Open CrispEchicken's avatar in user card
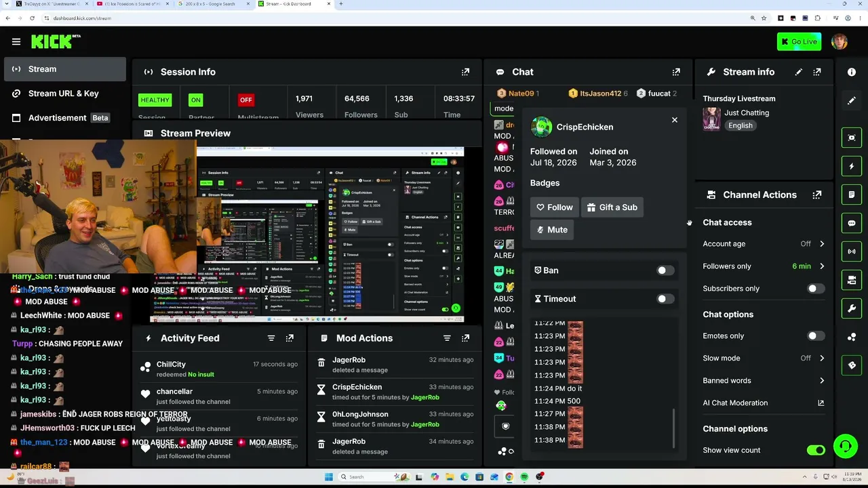The width and height of the screenshot is (868, 488). [541, 127]
